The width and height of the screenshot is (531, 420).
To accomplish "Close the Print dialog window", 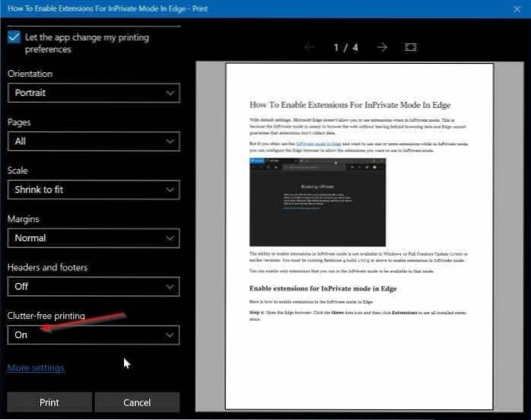I will click(x=518, y=8).
